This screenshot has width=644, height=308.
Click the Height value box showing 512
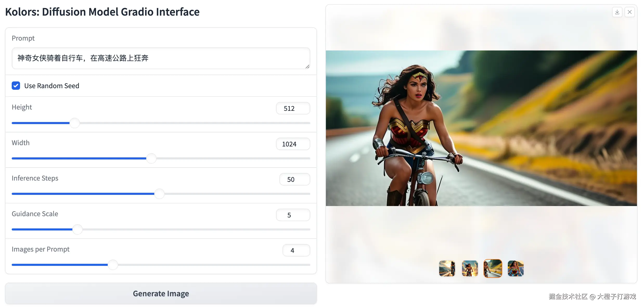(293, 108)
